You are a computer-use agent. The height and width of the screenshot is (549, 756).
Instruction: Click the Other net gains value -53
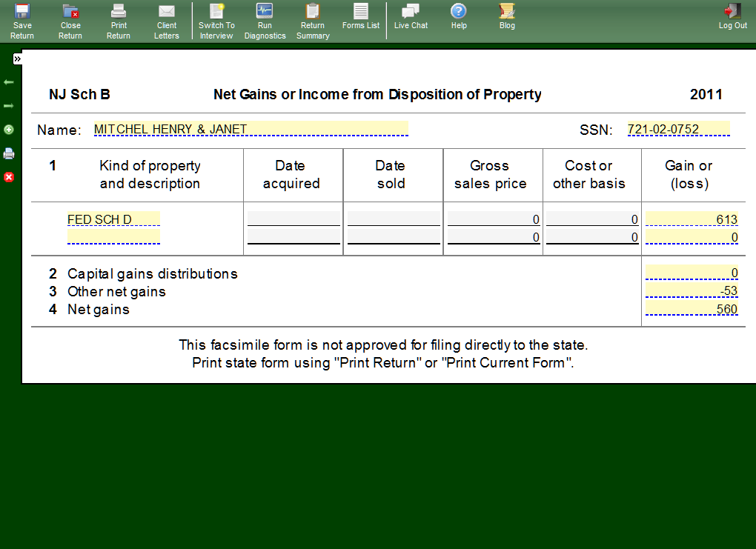692,291
